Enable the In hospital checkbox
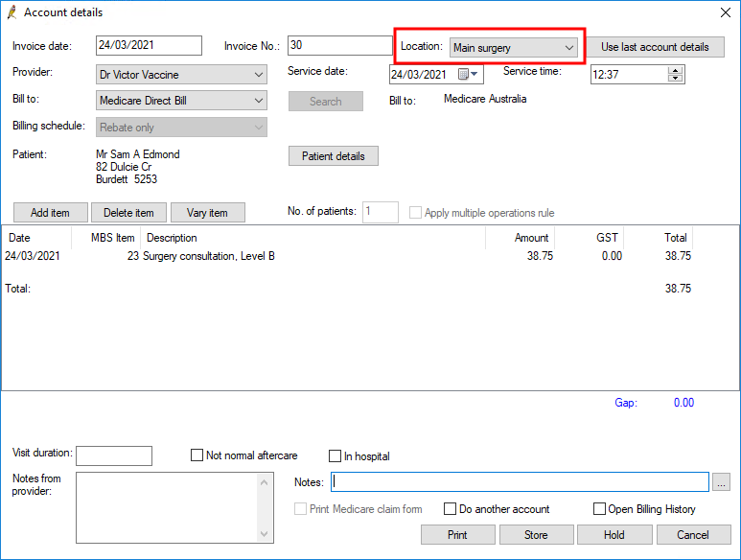741x560 pixels. coord(336,456)
